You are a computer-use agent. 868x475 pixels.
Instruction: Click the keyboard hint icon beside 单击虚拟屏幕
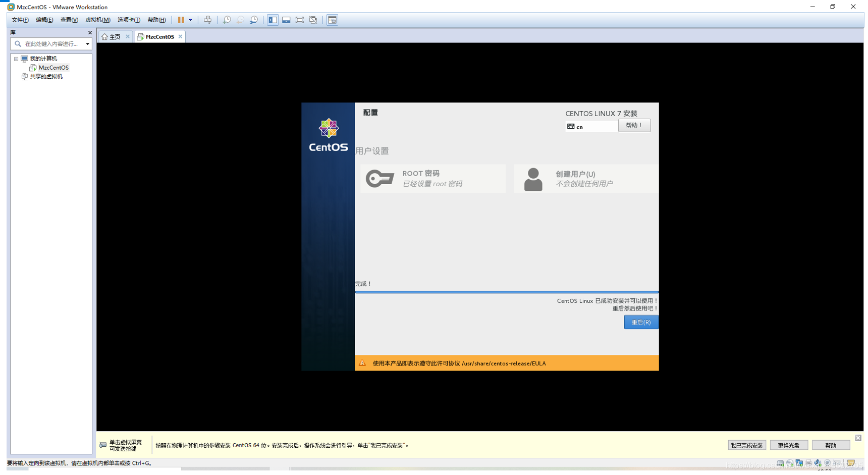coord(103,445)
